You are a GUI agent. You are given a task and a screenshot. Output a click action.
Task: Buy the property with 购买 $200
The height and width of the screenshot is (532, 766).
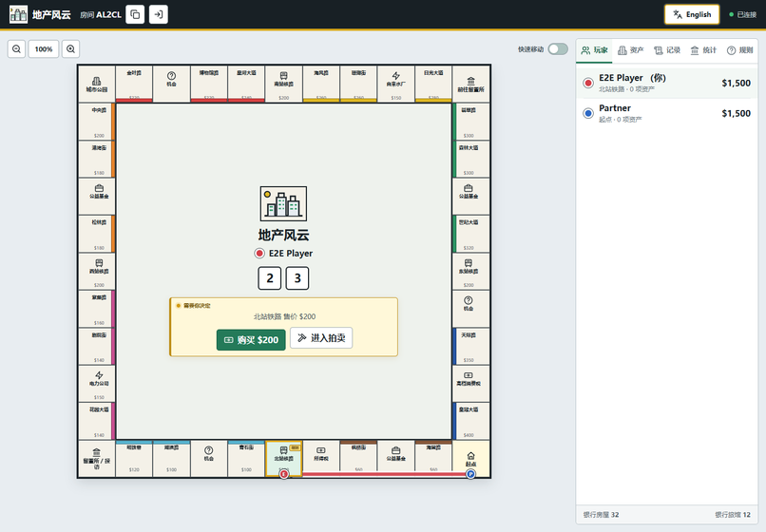[251, 339]
